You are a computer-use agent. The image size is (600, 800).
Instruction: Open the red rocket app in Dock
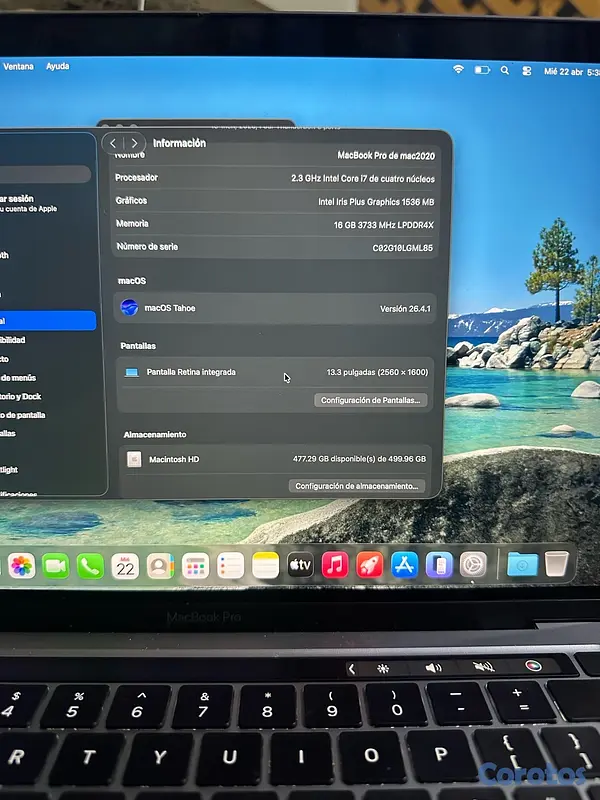tap(370, 565)
